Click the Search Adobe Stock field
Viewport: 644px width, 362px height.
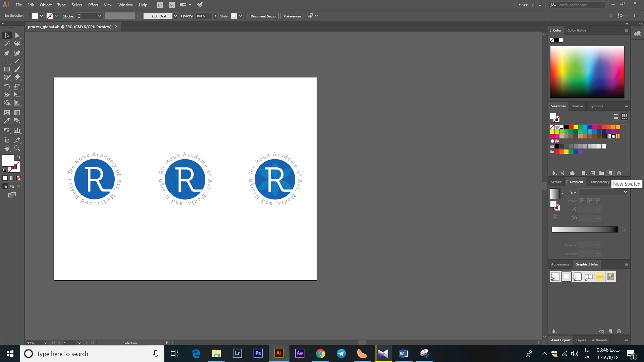[577, 5]
